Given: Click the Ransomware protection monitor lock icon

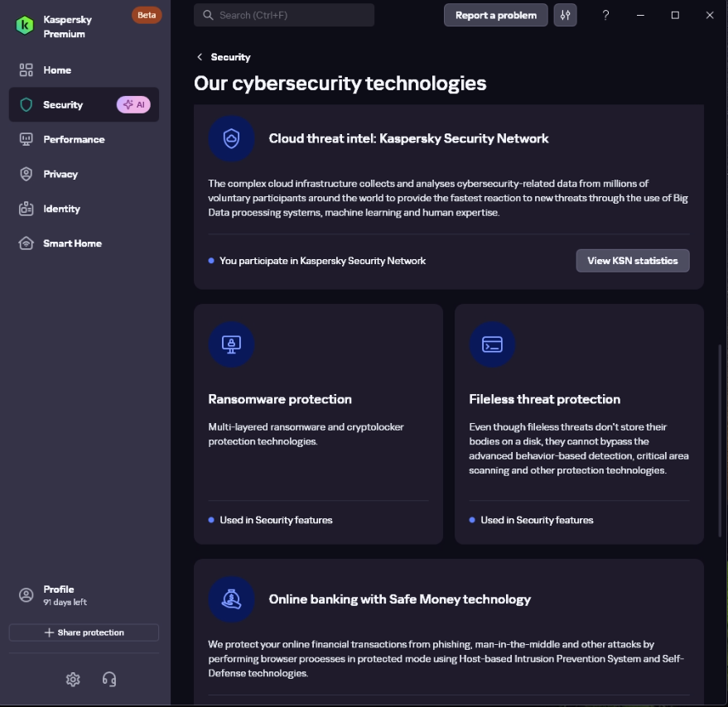Looking at the screenshot, I should pos(231,344).
